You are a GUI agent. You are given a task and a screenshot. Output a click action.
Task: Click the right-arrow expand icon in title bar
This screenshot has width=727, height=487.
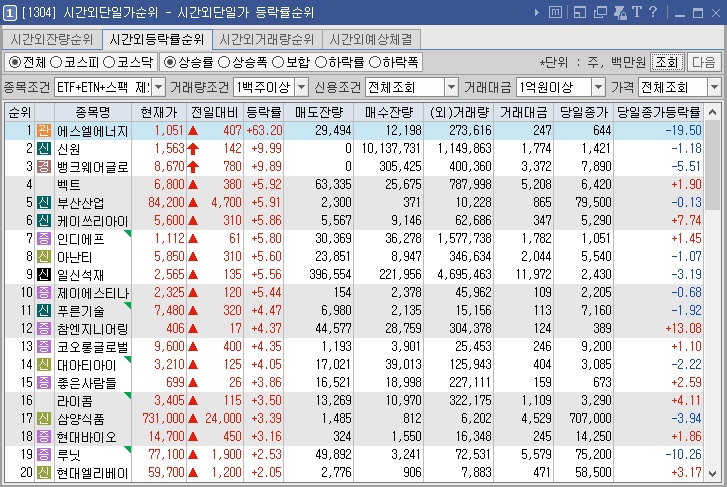[x=537, y=13]
